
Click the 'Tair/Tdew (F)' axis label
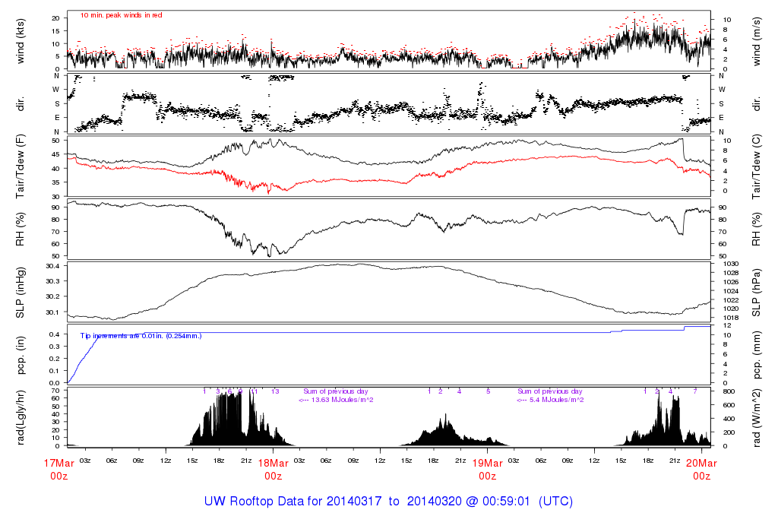point(21,166)
